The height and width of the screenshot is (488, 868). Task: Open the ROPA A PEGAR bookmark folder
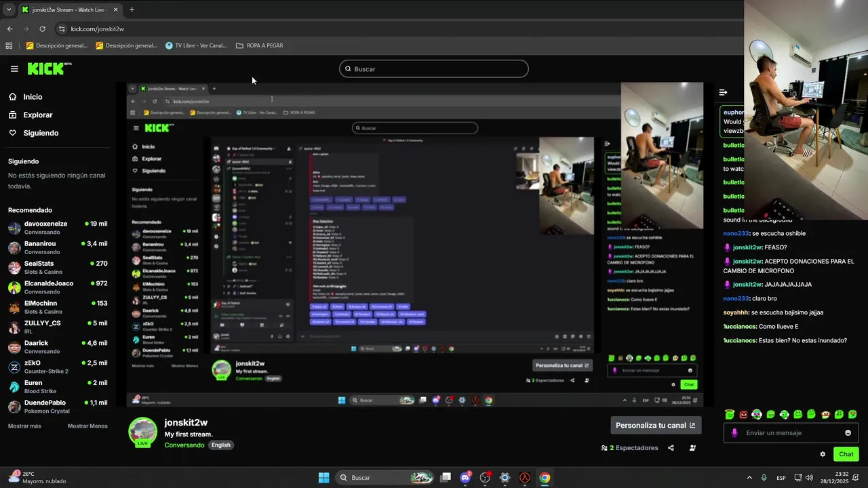tap(259, 45)
